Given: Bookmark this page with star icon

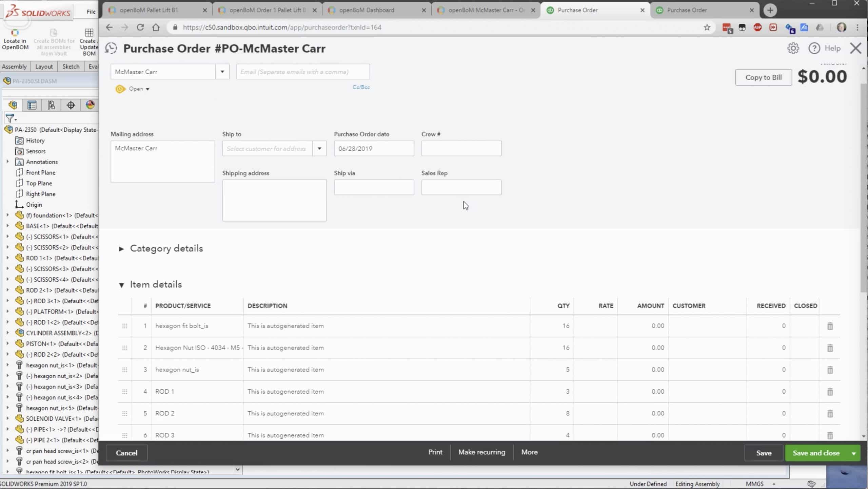Looking at the screenshot, I should point(707,27).
